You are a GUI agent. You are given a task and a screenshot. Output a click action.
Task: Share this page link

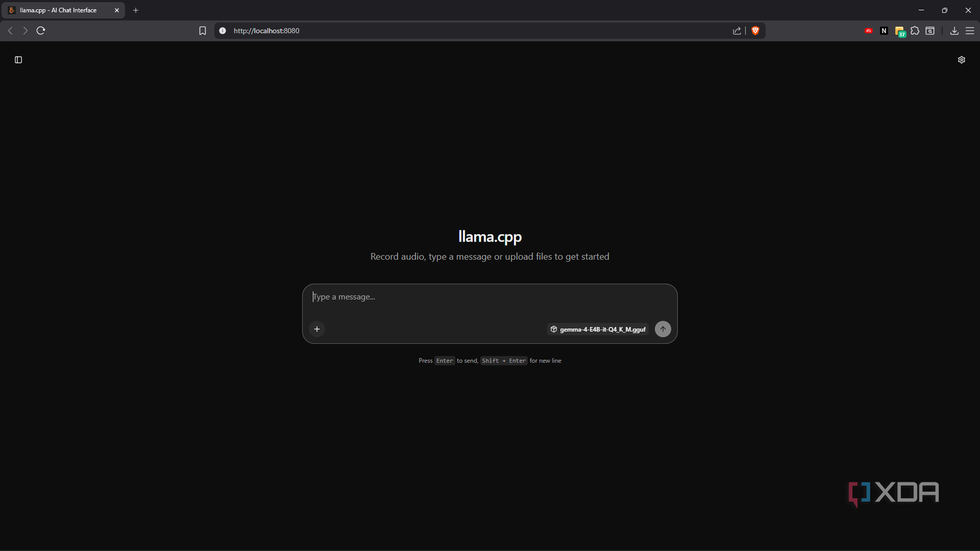[737, 31]
